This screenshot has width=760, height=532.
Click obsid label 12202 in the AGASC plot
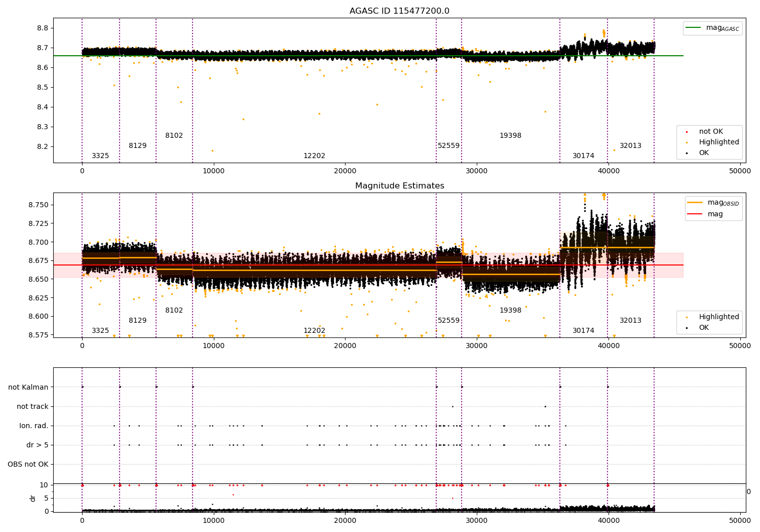[x=314, y=156]
